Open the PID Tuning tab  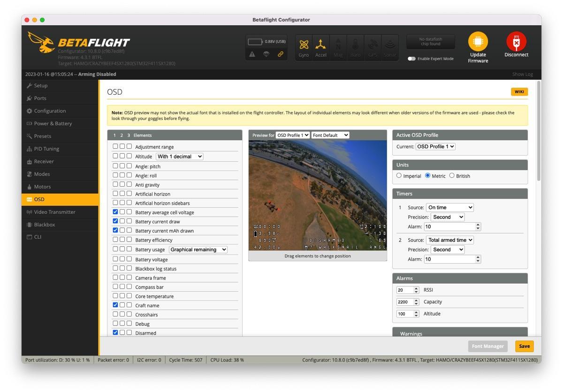click(60, 149)
